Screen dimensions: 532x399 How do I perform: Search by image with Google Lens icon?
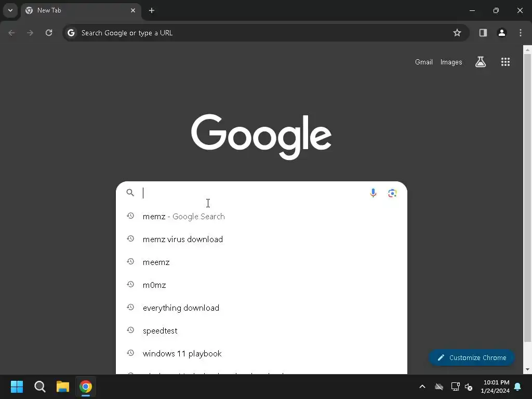click(393, 193)
